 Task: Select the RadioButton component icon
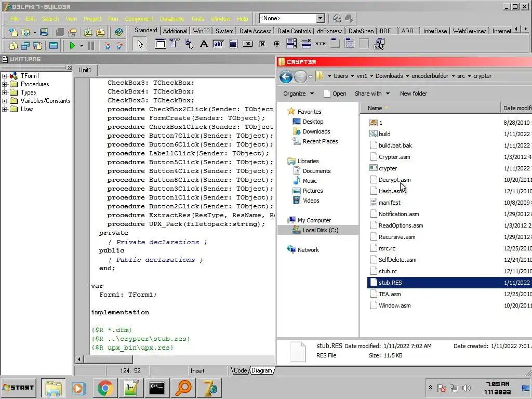tap(277, 44)
